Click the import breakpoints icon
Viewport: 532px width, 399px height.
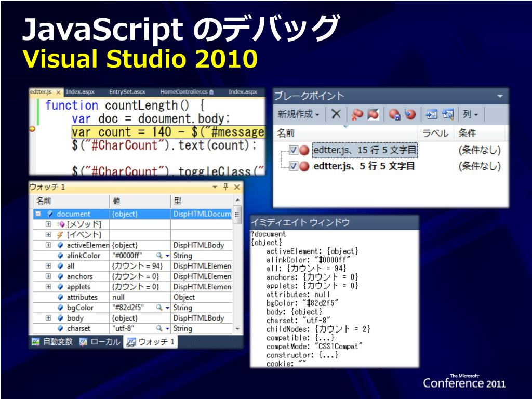coord(410,114)
